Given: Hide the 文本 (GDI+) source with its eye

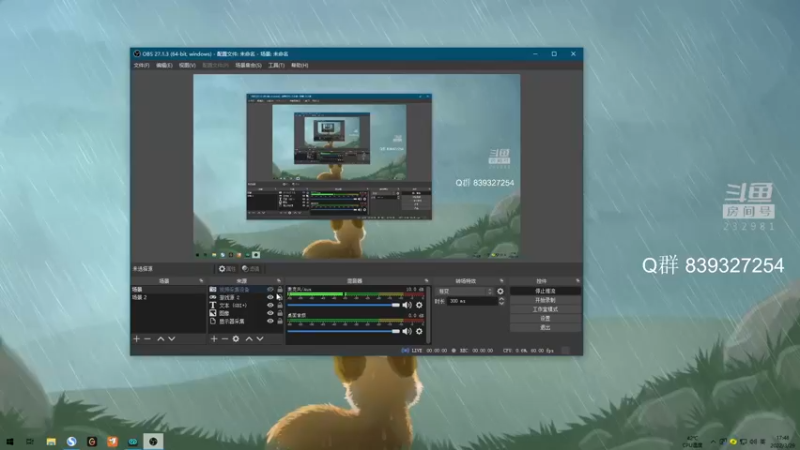Looking at the screenshot, I should click(x=270, y=305).
